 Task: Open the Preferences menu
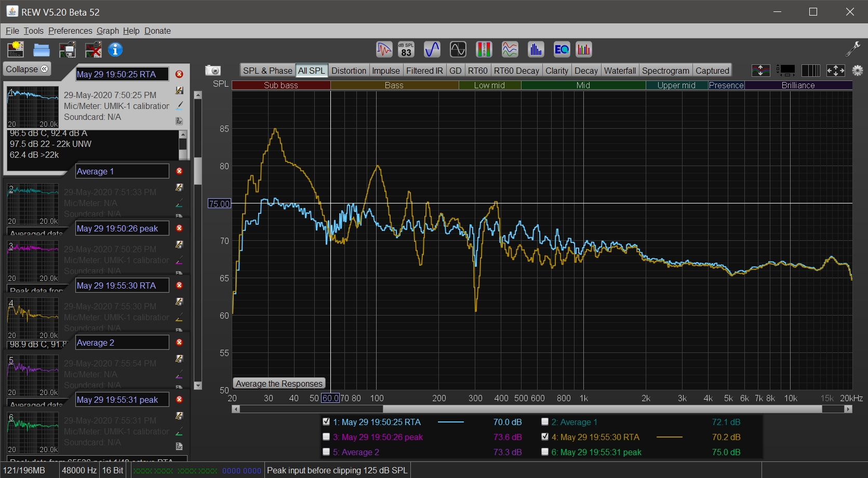point(70,31)
